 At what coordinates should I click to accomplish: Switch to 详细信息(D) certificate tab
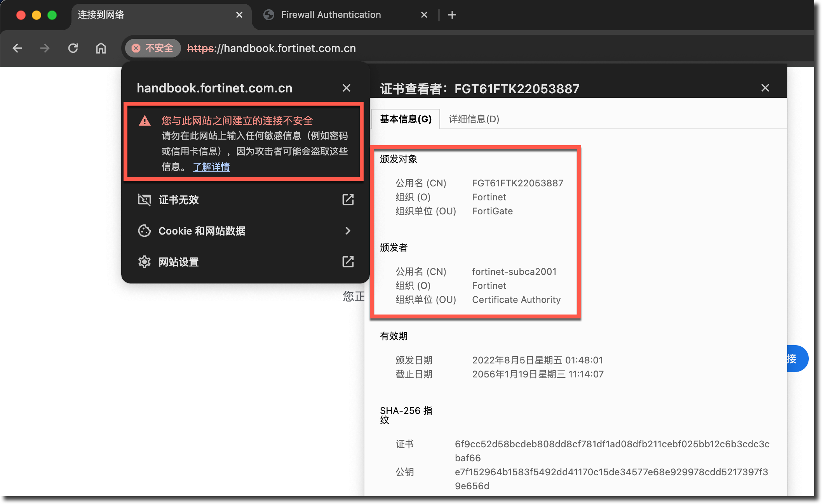(474, 119)
